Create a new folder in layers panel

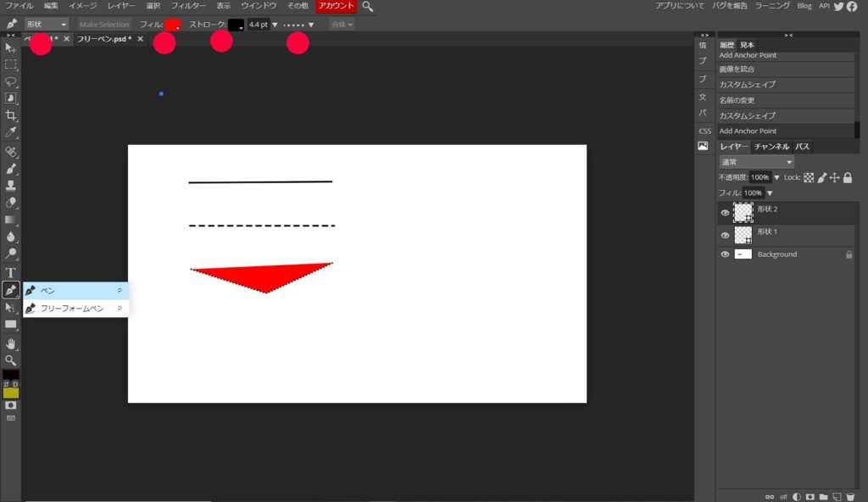coord(821,496)
